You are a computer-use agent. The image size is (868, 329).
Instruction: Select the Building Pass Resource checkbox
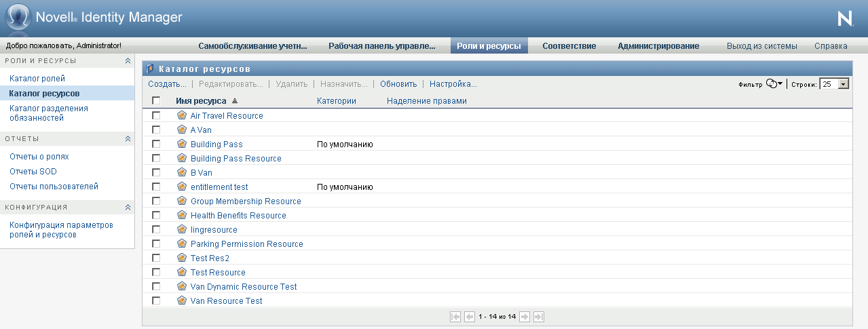point(156,159)
